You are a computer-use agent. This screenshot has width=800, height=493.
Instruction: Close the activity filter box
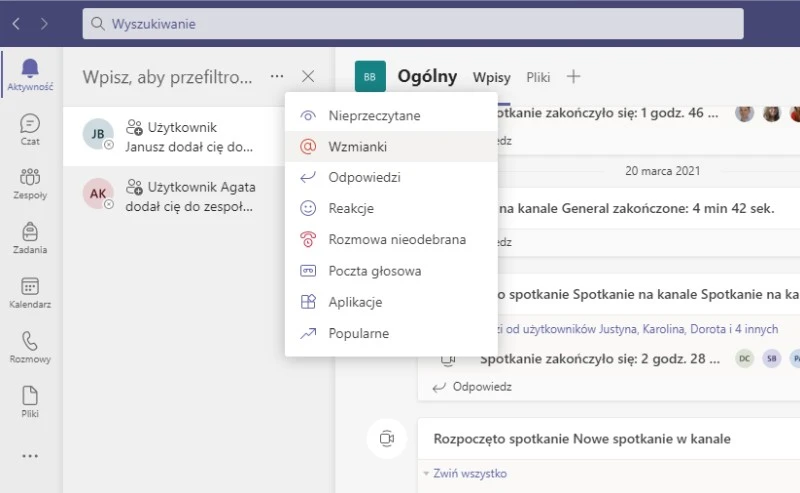(x=308, y=77)
